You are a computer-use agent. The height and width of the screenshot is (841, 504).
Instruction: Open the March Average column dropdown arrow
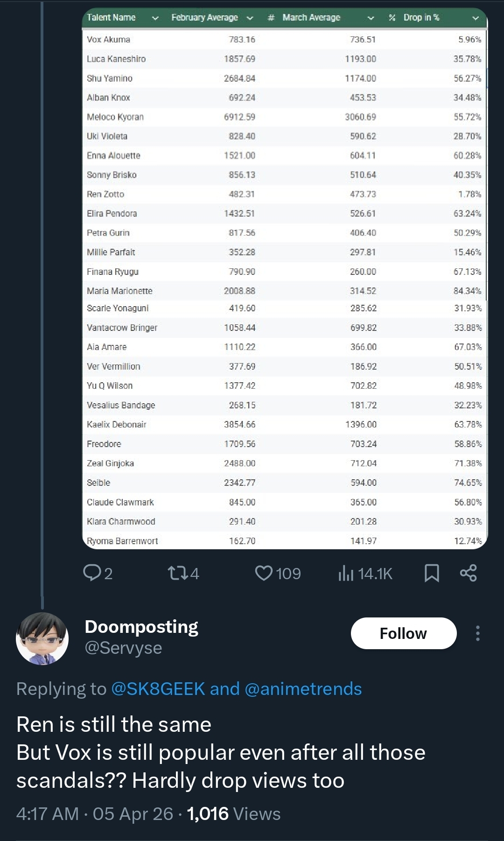click(x=371, y=18)
